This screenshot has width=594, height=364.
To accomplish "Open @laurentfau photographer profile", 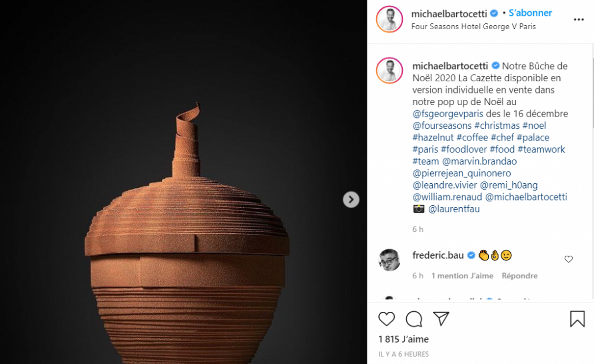I will 454,209.
